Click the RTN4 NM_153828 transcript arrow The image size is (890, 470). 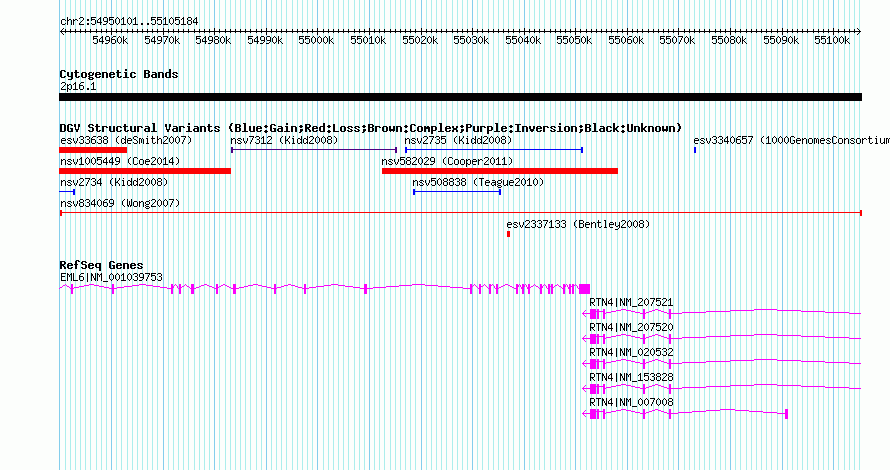point(586,389)
